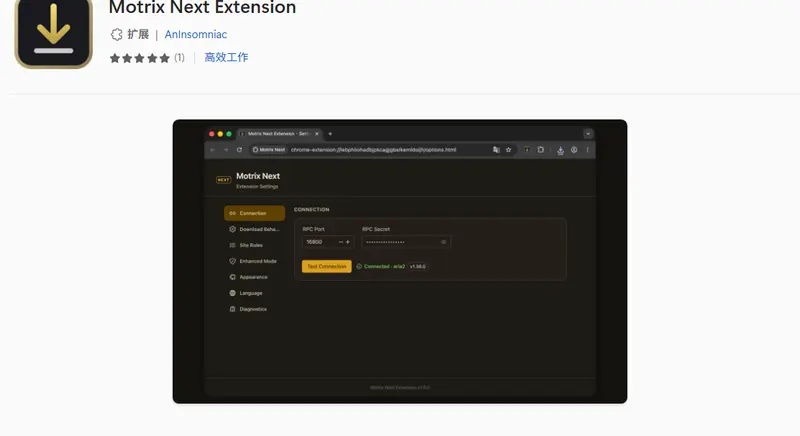Screen dimensions: 800x436
Task: Expand the tab search chevron dropdown
Action: tap(588, 133)
